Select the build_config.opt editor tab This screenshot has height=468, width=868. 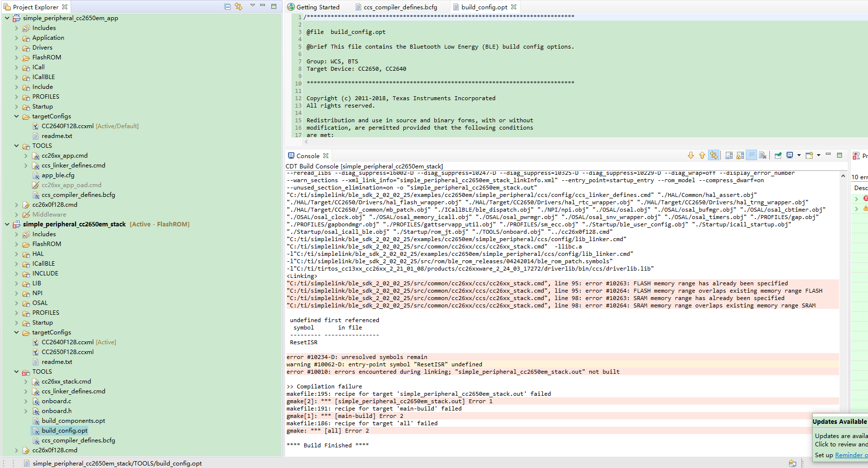coord(484,7)
